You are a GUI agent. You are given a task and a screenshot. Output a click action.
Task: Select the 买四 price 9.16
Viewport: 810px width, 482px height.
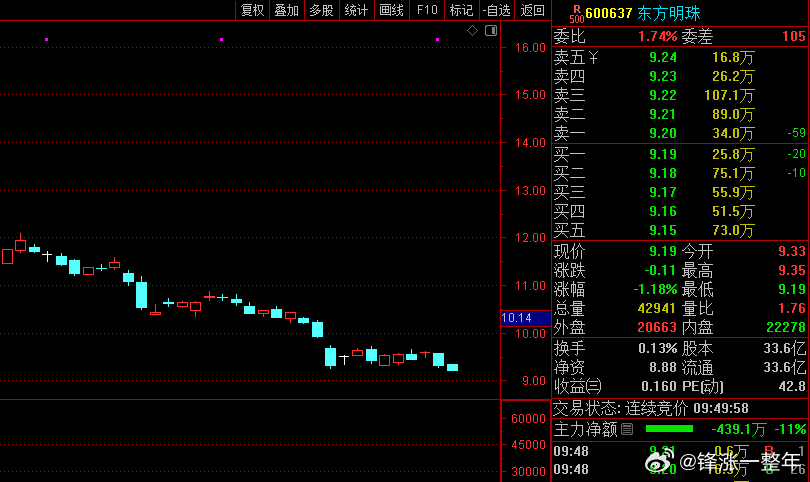(663, 211)
